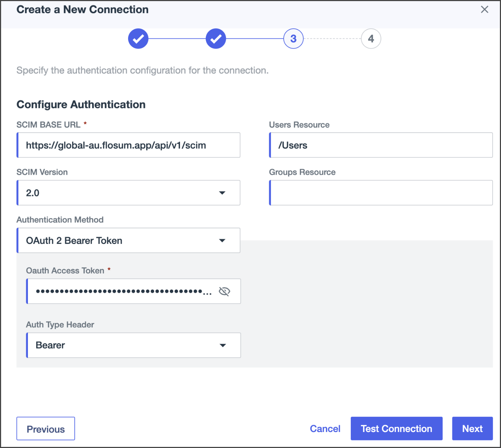Close the Create a New Connection dialog
This screenshot has width=501, height=448.
[x=484, y=10]
